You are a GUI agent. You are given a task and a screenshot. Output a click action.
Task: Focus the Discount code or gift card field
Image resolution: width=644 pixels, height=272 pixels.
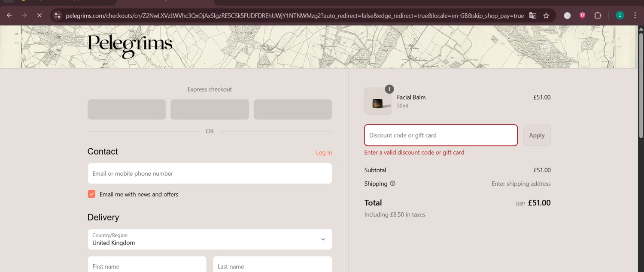tap(441, 135)
